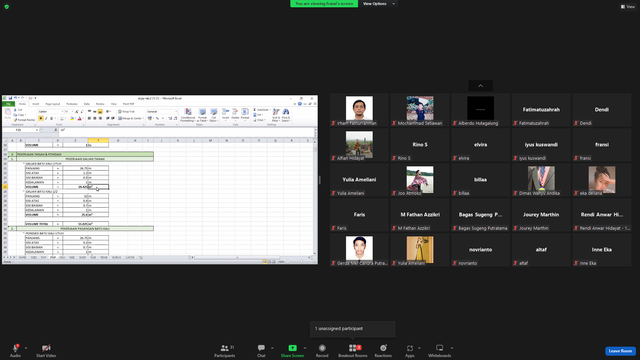
Task: Expand the Apps options arrow
Action: pos(419,348)
